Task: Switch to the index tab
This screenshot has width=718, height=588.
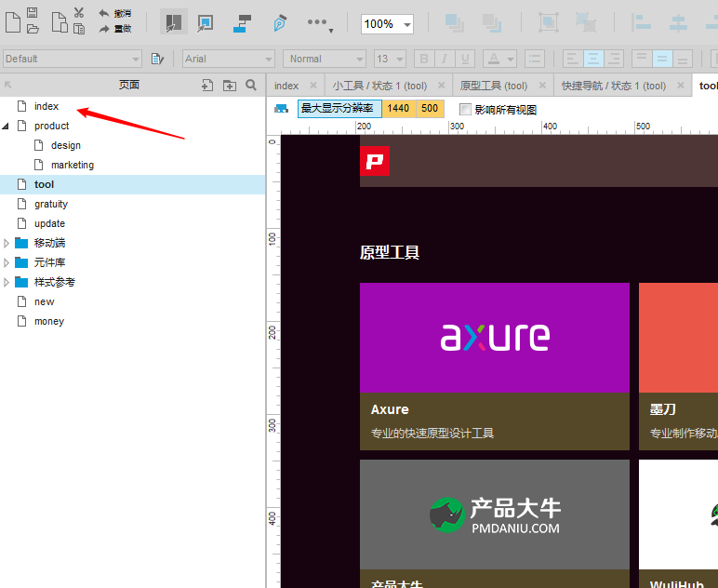Action: [286, 86]
